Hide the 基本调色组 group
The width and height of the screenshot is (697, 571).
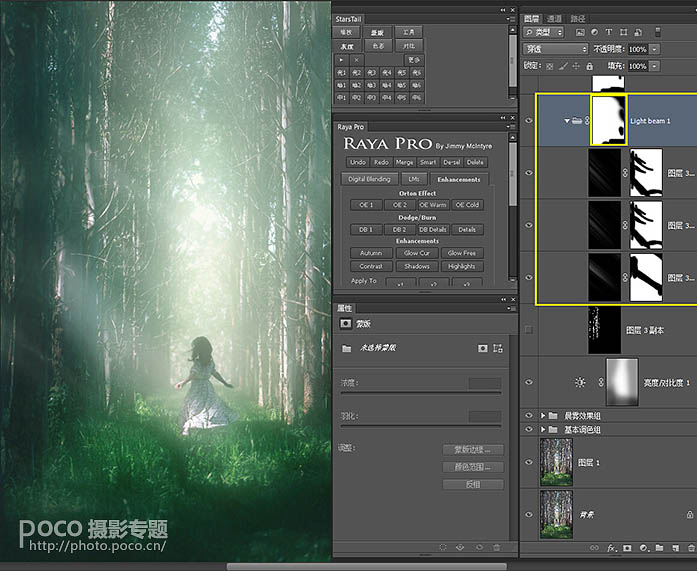coord(529,429)
